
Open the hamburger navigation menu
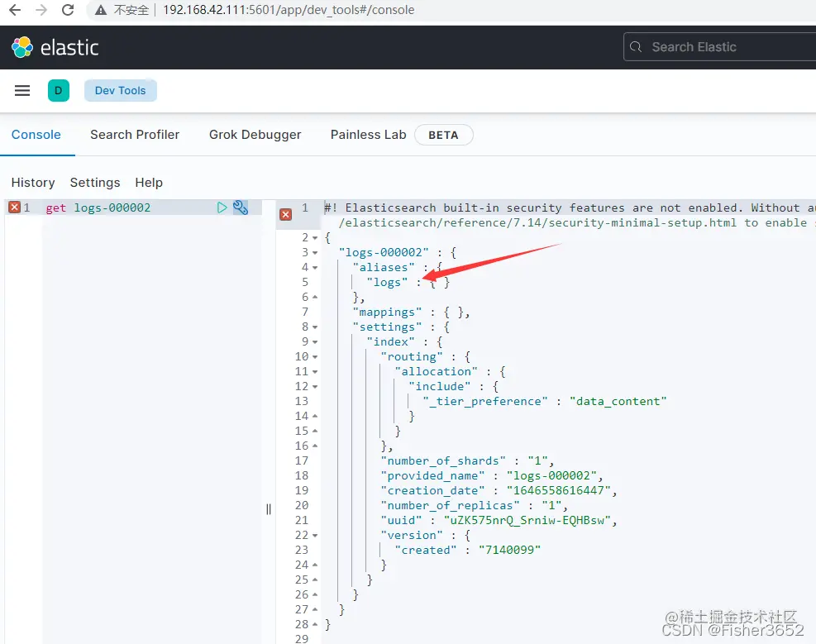(21, 90)
